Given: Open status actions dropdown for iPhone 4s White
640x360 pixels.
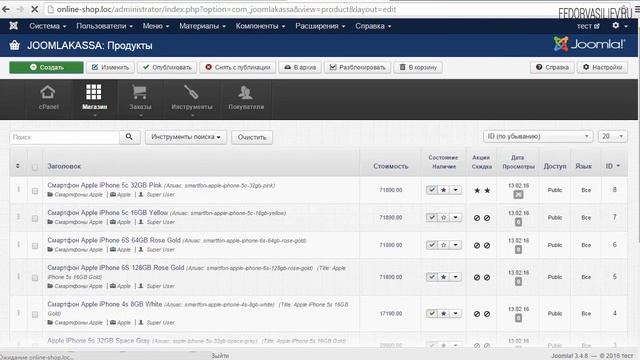Looking at the screenshot, I should 456,313.
